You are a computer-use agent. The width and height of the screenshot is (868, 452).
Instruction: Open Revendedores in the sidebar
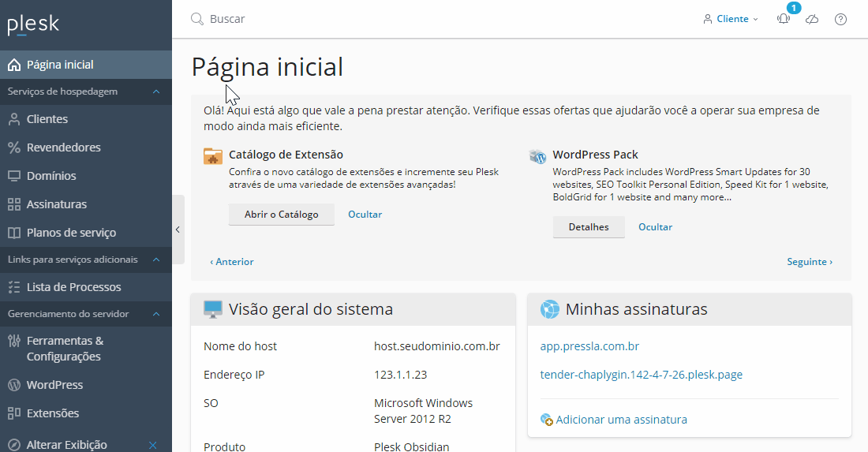tap(86, 148)
